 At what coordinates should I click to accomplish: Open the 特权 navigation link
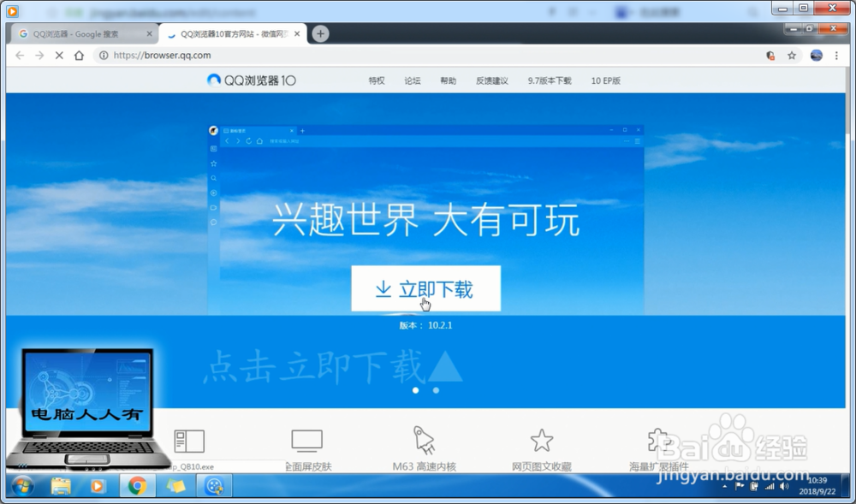point(377,80)
